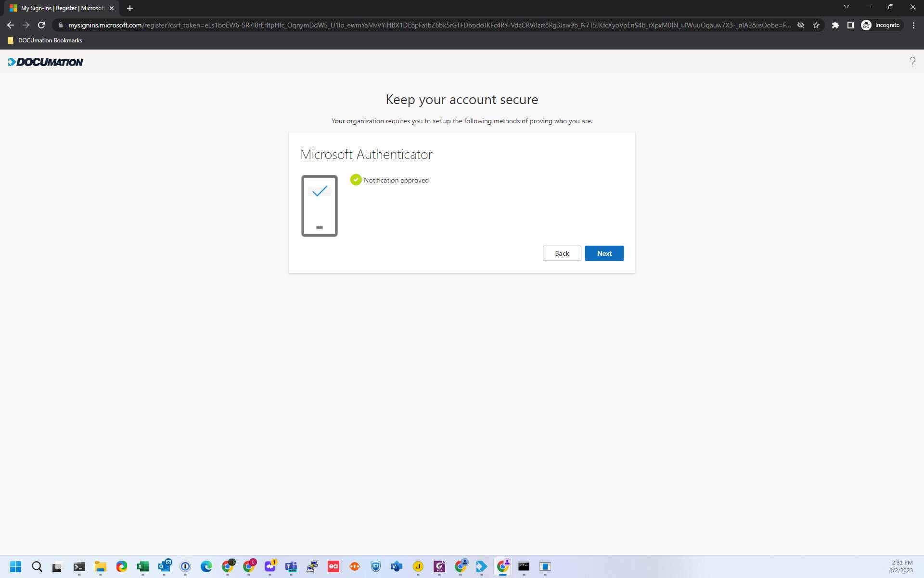Open Outlook from the taskbar
The height and width of the screenshot is (578, 924).
(164, 566)
